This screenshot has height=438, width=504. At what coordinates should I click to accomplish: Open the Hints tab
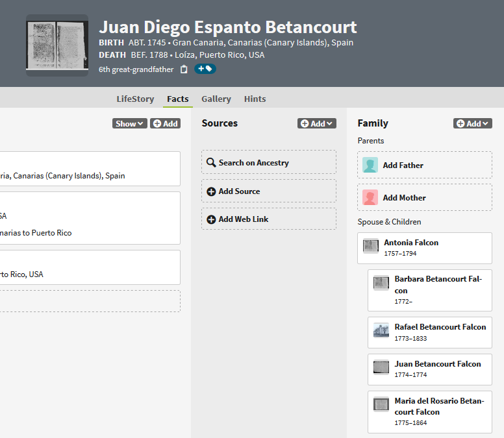(255, 99)
